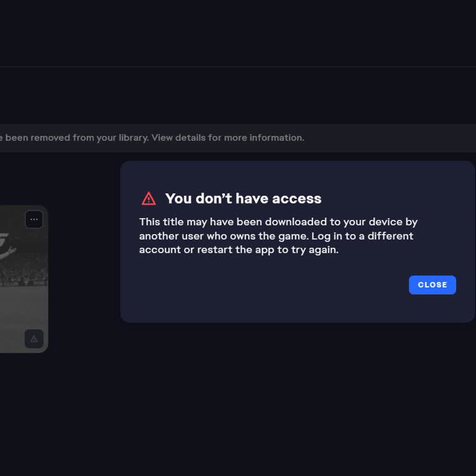The height and width of the screenshot is (476, 476).
Task: Click the "You don't have access" heading
Action: pyautogui.click(x=243, y=198)
